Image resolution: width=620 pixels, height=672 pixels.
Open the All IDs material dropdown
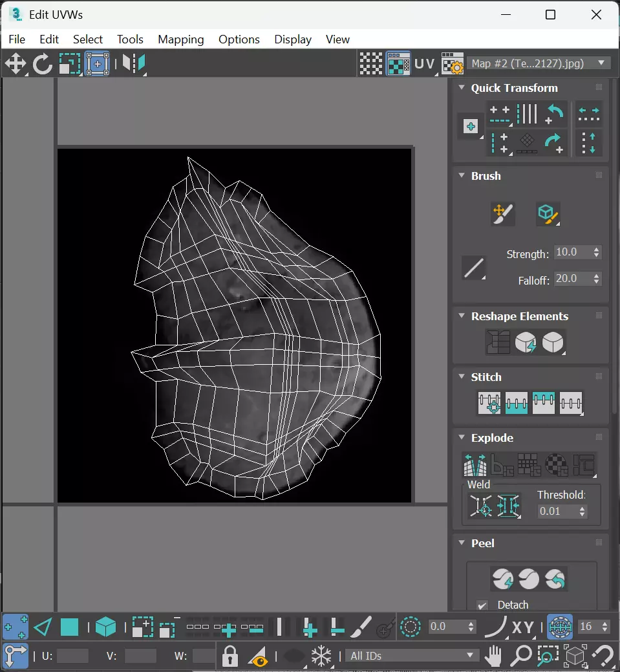click(412, 656)
